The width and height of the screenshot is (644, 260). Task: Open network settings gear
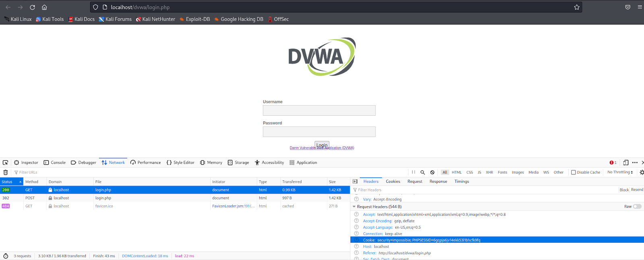(x=642, y=172)
